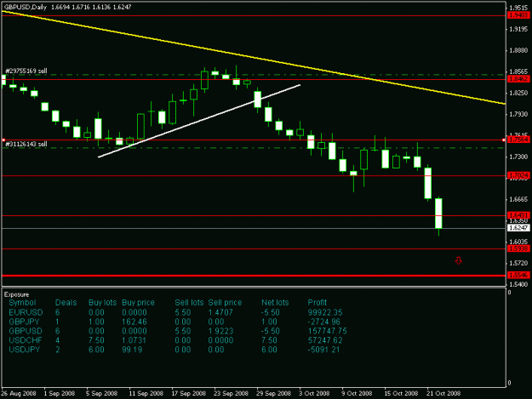Click USDCHF profit value 57247.62
532x399 pixels.
pyautogui.click(x=325, y=340)
